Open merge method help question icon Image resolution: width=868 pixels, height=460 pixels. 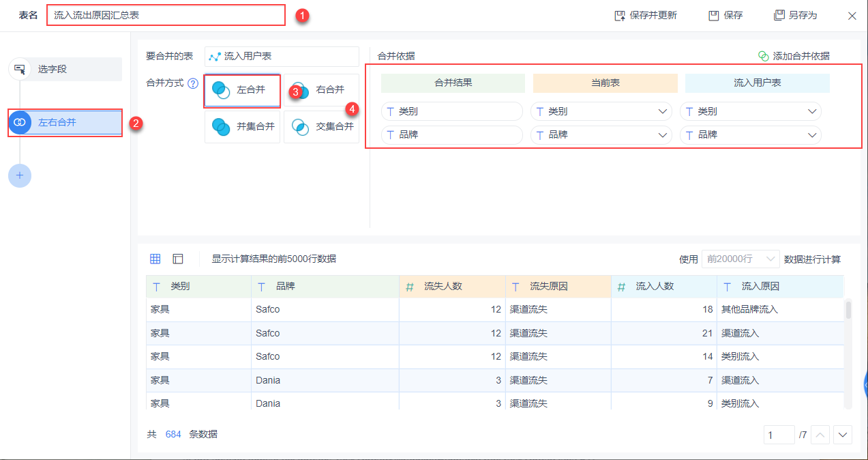pyautogui.click(x=193, y=83)
